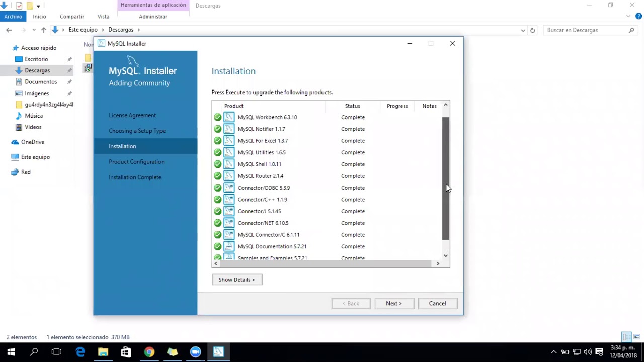Click the vertical scrollbar thumb in product list

(x=445, y=178)
